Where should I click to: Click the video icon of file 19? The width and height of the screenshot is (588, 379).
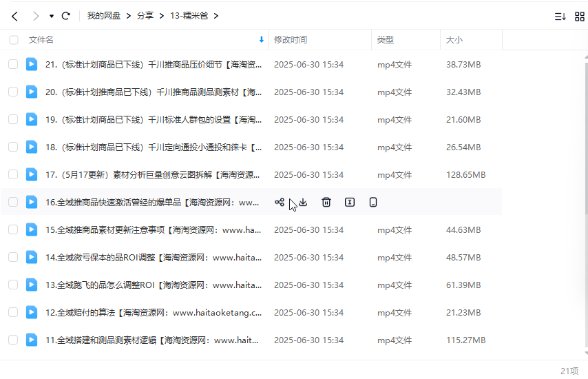[32, 119]
